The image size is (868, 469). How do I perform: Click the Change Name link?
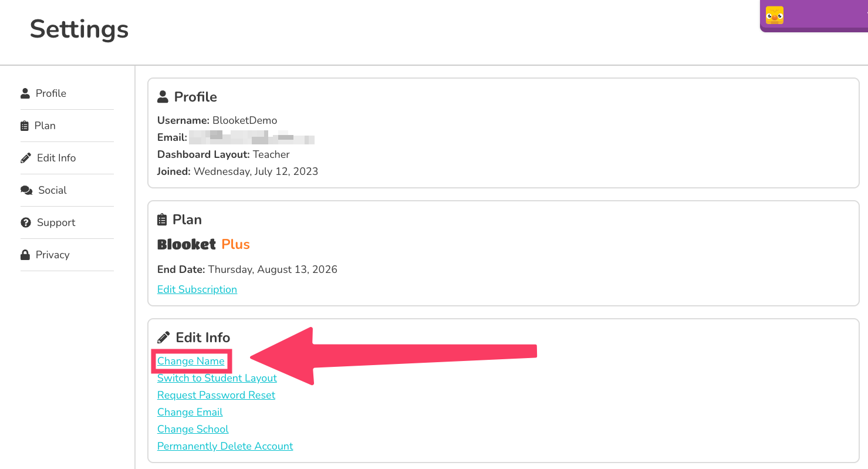(191, 361)
